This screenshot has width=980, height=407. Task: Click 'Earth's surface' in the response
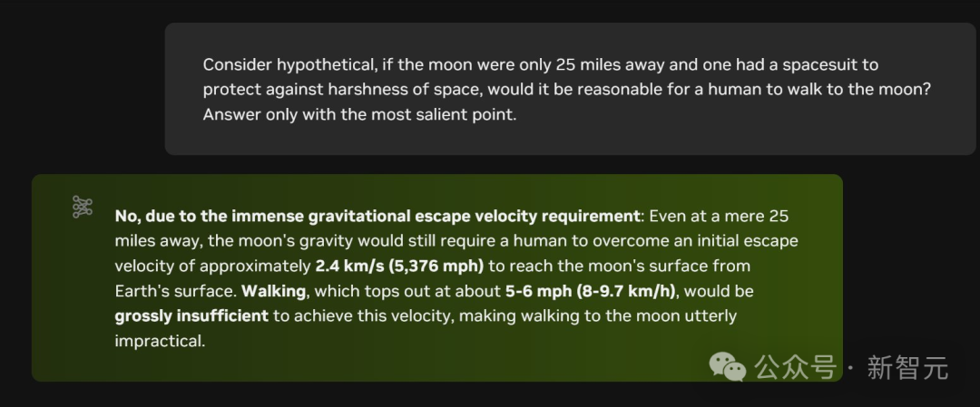[173, 292]
